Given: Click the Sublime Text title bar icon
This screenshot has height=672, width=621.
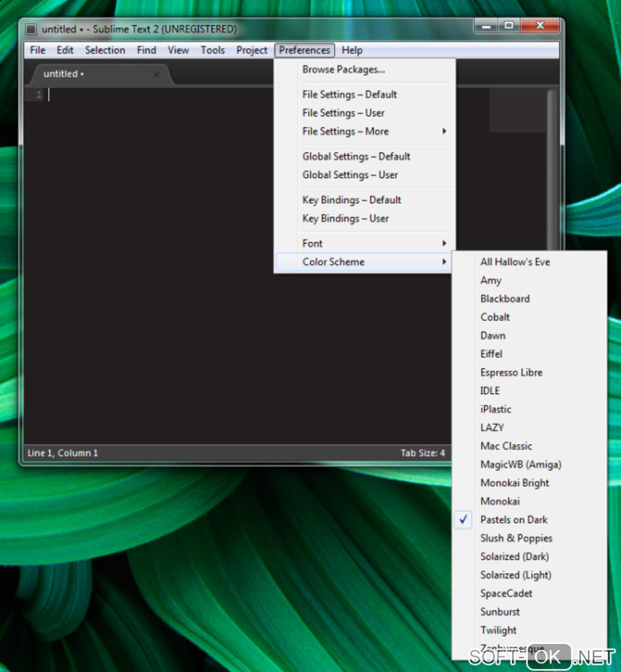Looking at the screenshot, I should pyautogui.click(x=31, y=29).
